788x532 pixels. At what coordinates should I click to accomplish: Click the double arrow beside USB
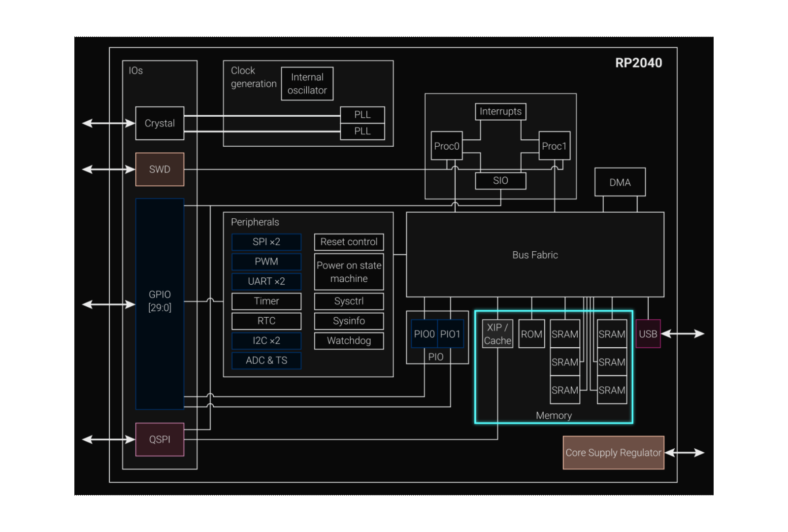pos(683,334)
